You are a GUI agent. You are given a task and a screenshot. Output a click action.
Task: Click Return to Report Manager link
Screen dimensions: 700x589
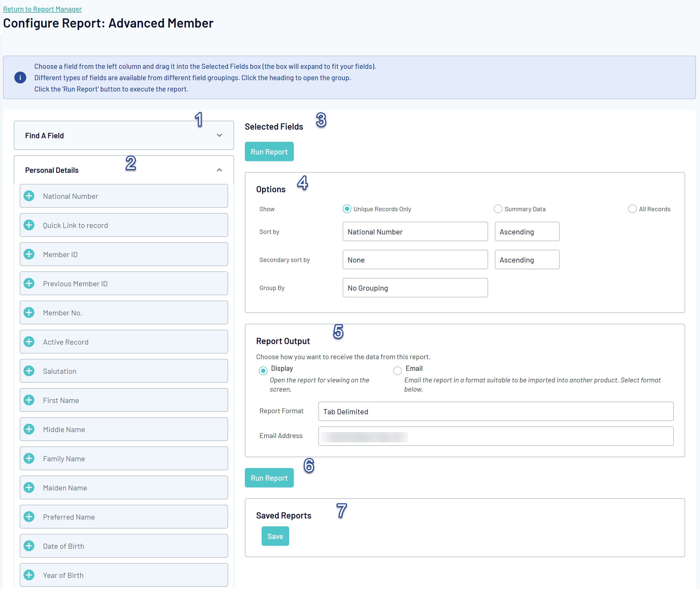[42, 9]
